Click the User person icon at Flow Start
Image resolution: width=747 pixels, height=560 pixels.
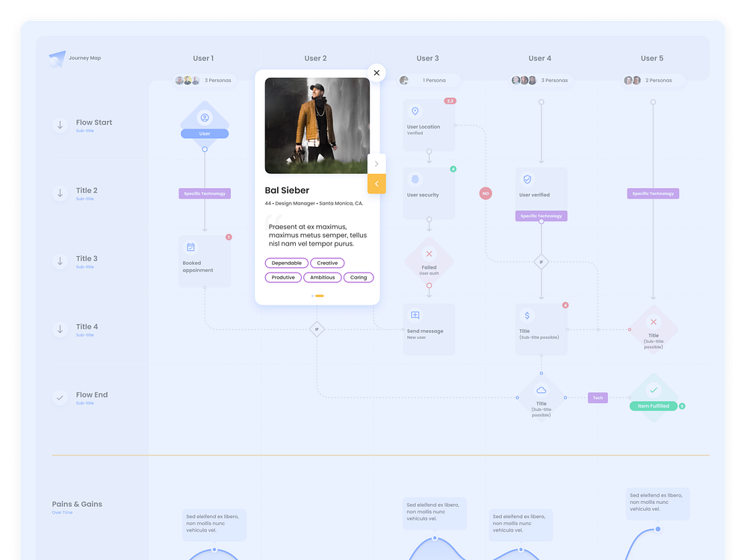point(204,116)
